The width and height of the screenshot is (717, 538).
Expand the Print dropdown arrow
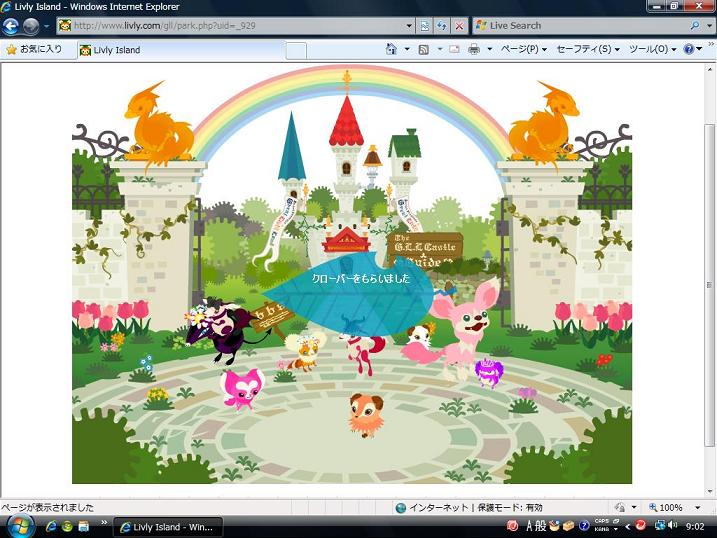[489, 49]
